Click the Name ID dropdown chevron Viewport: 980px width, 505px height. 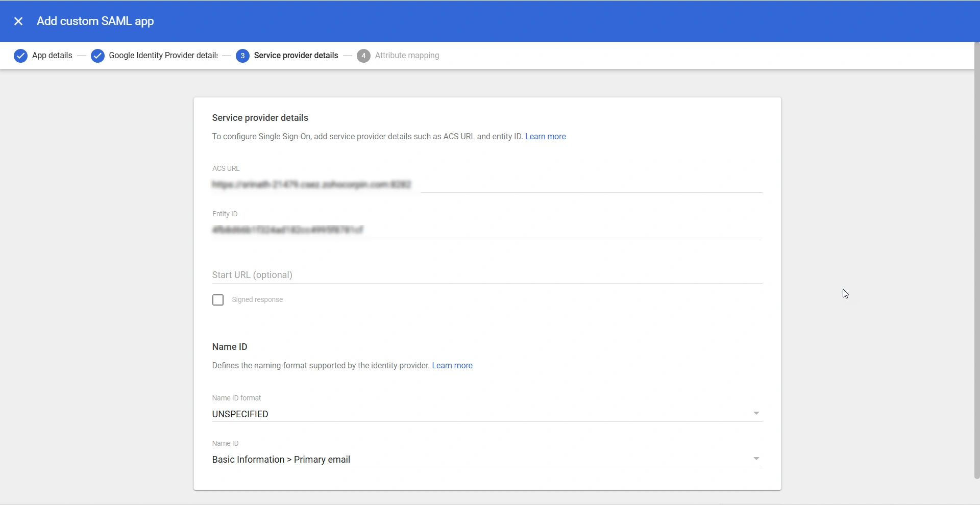[x=756, y=459]
